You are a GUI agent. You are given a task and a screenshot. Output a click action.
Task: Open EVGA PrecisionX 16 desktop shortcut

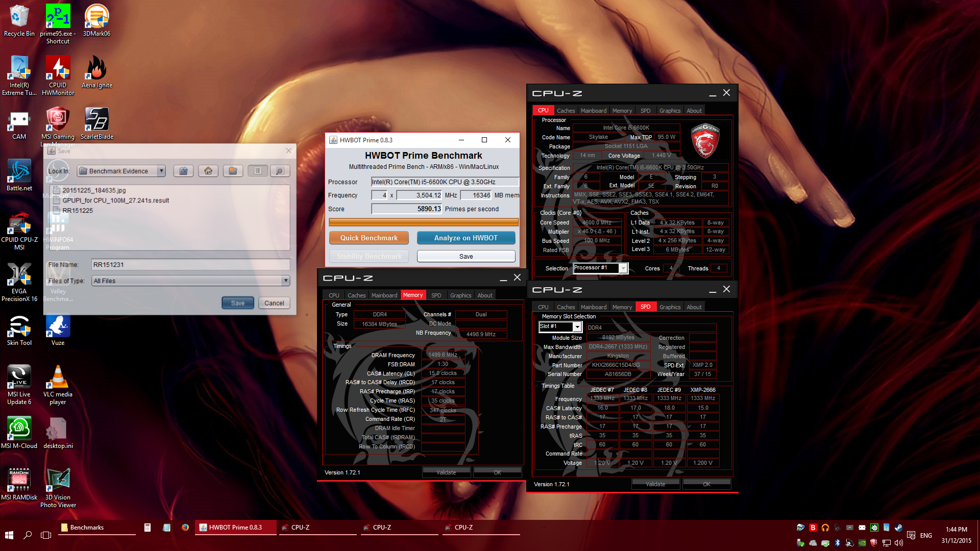click(x=19, y=282)
